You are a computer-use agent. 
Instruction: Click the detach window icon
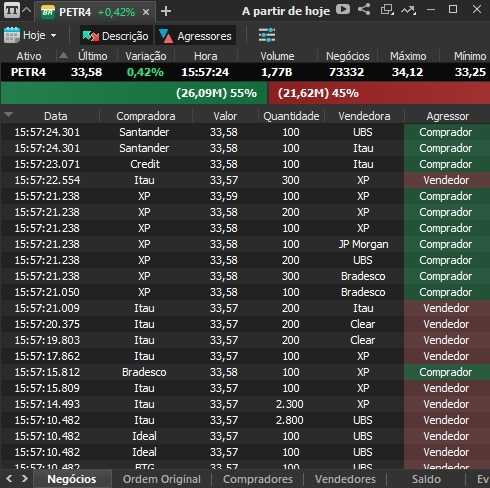click(387, 10)
